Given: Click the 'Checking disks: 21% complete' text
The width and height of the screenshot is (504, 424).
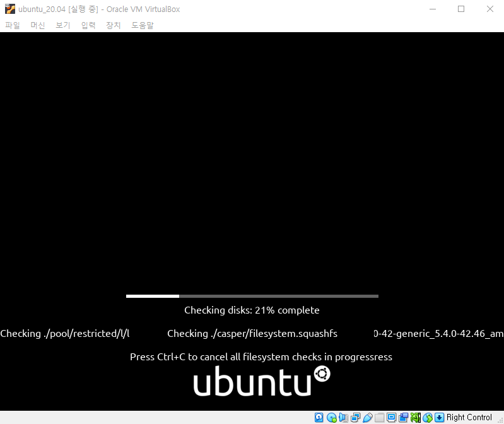Looking at the screenshot, I should [252, 310].
